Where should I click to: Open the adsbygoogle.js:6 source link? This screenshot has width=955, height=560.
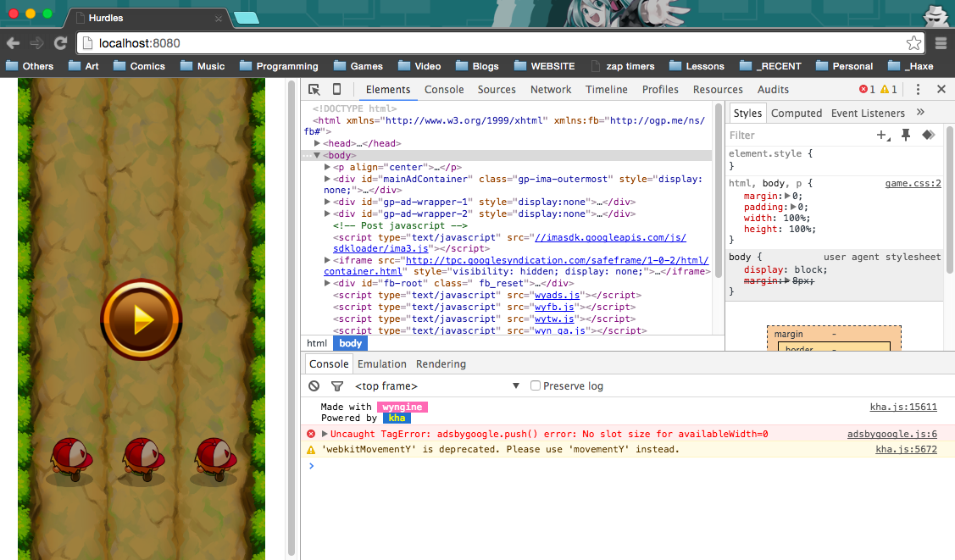(891, 434)
